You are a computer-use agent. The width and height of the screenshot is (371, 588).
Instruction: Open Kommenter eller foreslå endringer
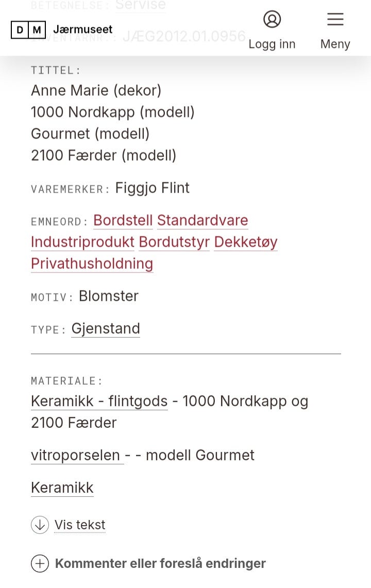point(160,563)
